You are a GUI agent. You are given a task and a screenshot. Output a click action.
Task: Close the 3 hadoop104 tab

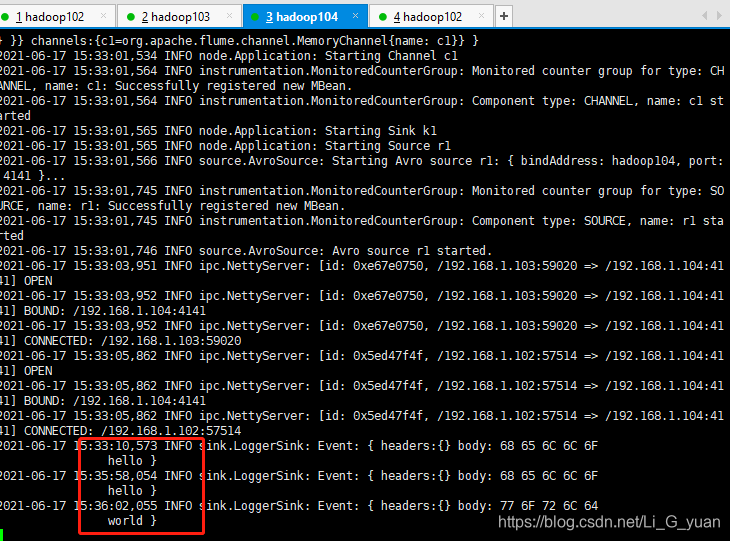[355, 16]
